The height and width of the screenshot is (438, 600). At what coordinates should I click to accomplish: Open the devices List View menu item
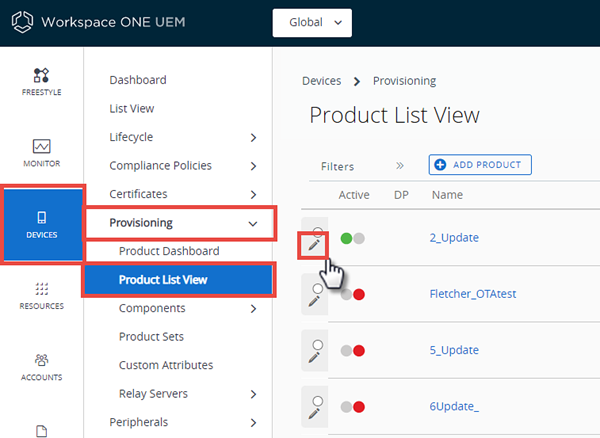coord(132,109)
